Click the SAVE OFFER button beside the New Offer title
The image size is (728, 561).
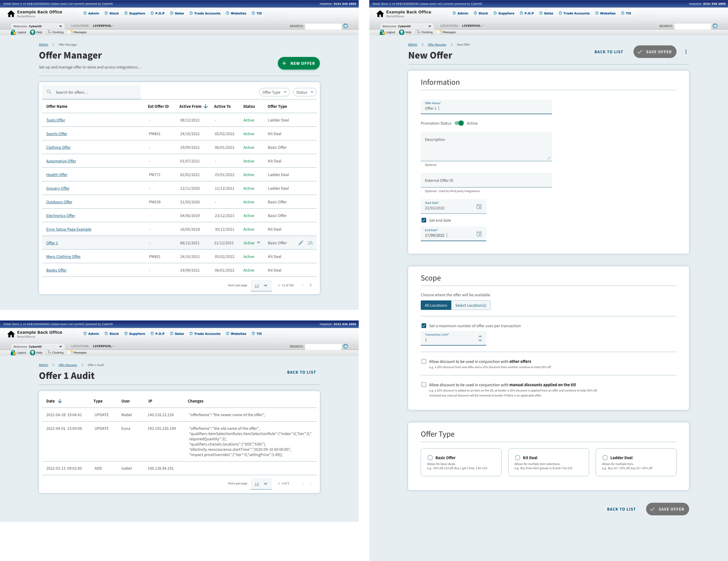pyautogui.click(x=655, y=52)
